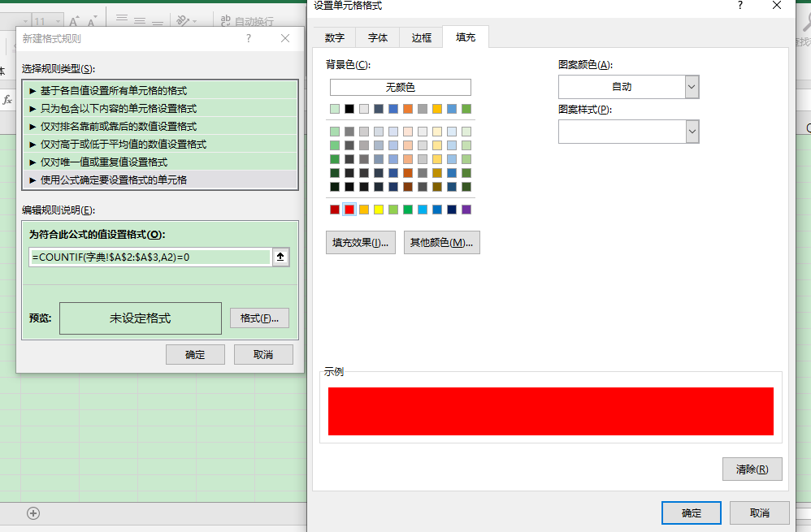The width and height of the screenshot is (811, 532).
Task: Select rule type 仅对高于或低于平均值的数值设置格式
Action: (160, 145)
